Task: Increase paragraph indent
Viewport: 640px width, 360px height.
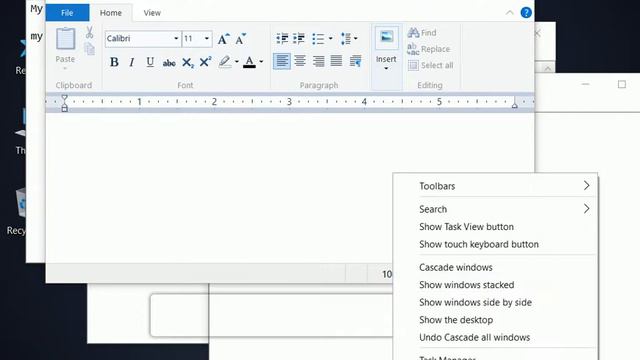Action: [x=299, y=39]
